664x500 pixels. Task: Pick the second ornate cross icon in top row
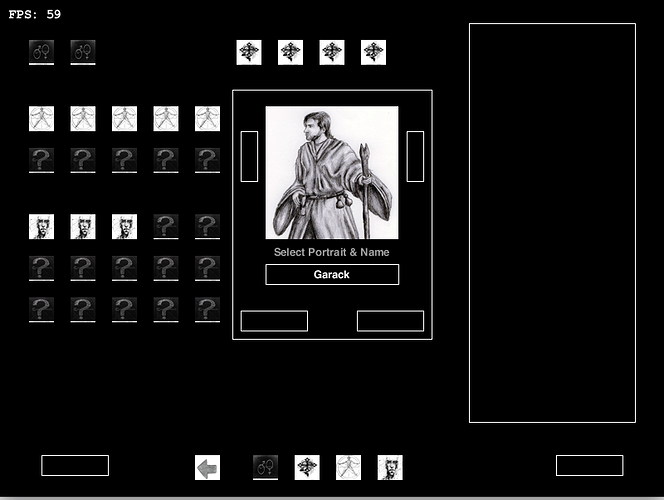click(x=290, y=52)
